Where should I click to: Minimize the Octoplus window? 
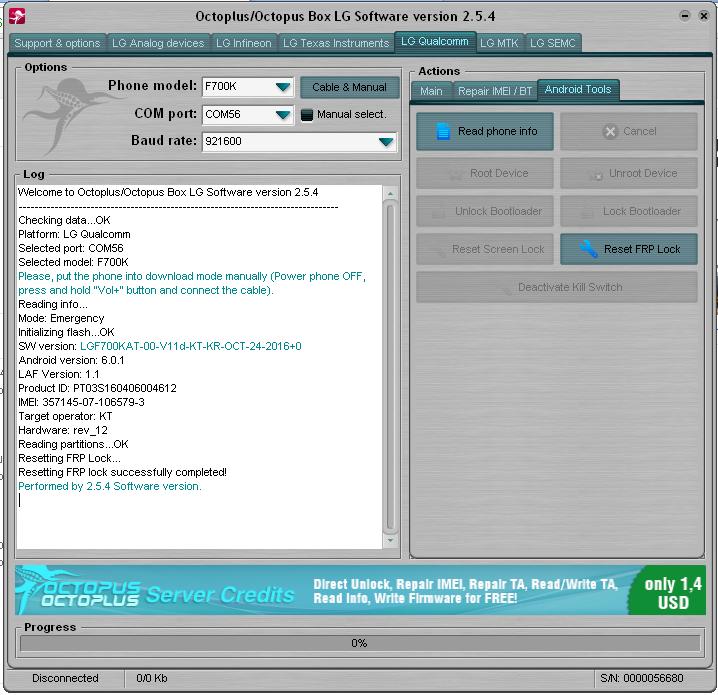tap(685, 16)
